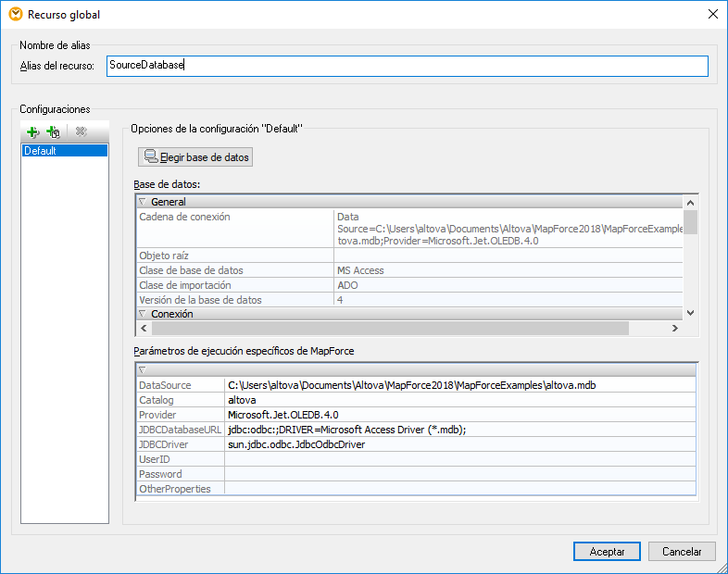Click the copy configuration icon
728x574 pixels.
point(53,132)
